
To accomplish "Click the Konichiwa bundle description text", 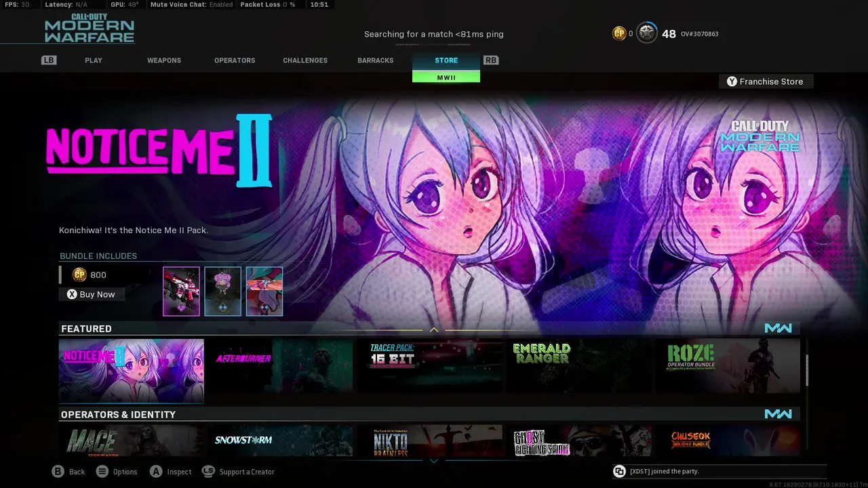I will click(x=134, y=230).
